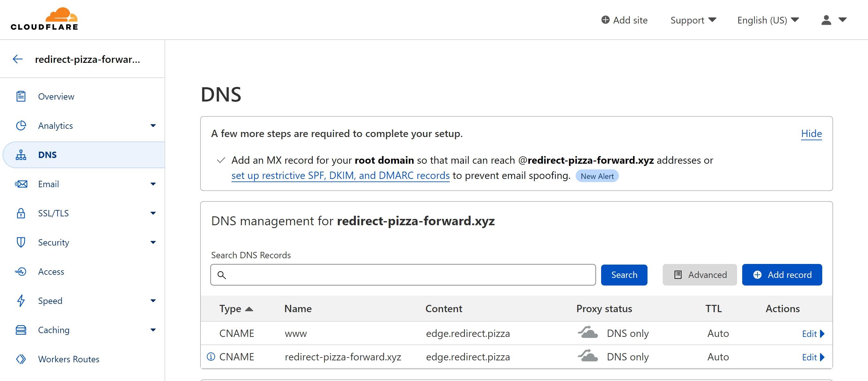
Task: Click the Access sidebar icon
Action: coord(21,271)
